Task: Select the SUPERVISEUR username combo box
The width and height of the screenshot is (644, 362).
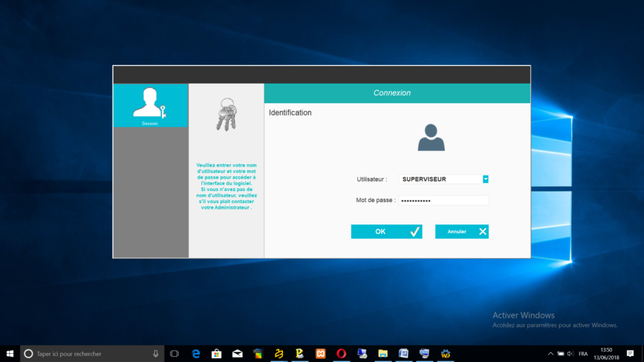Action: coord(440,179)
